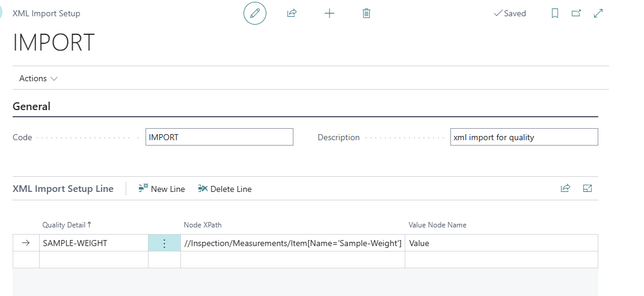Sort by Quality Detail column header
The width and height of the screenshot is (644, 296).
(x=67, y=225)
